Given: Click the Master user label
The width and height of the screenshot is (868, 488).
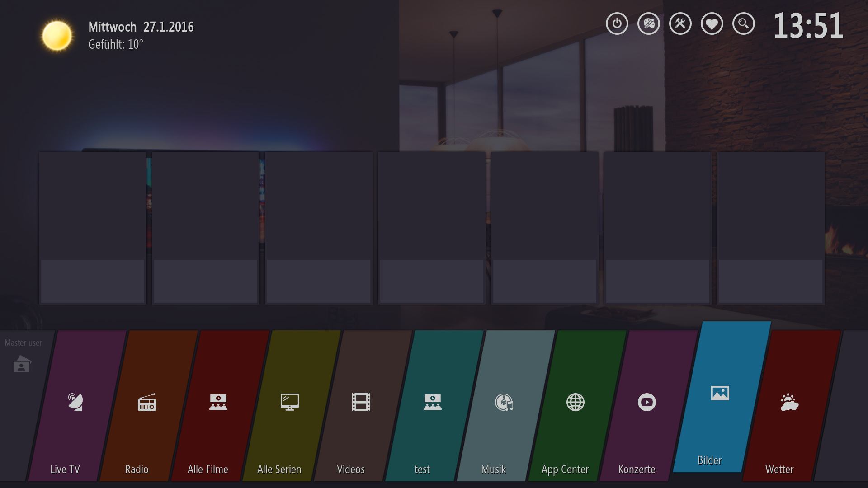Looking at the screenshot, I should point(23,343).
